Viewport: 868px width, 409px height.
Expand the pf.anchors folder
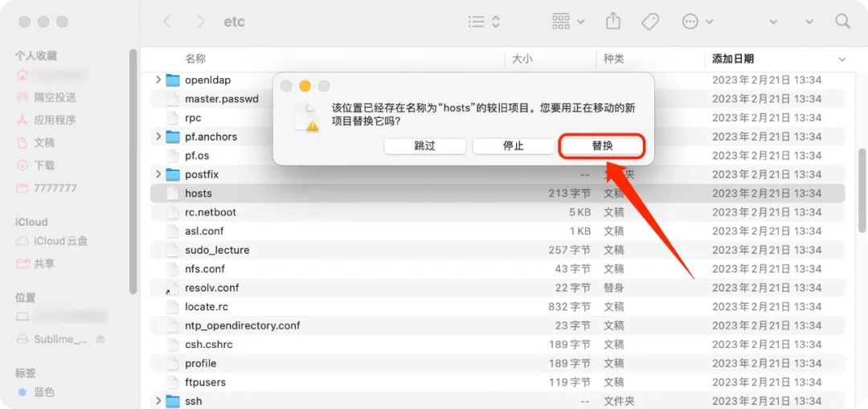158,137
